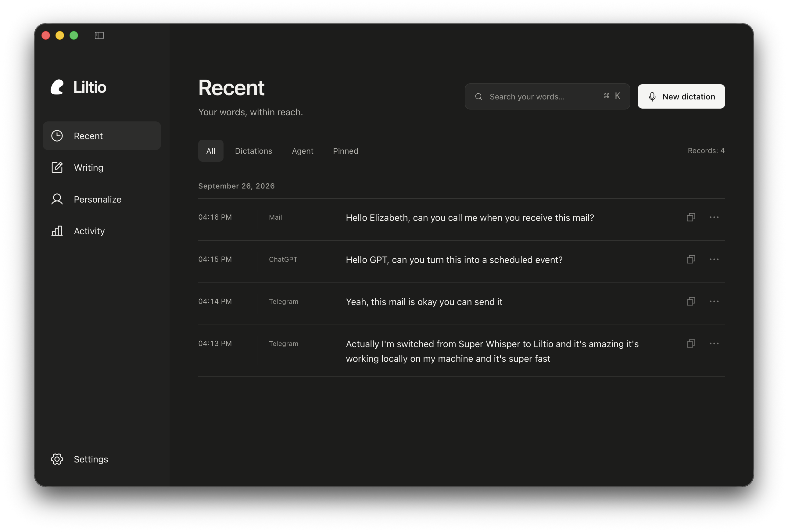788x532 pixels.
Task: Copy the 'Super Whisper to Liltio' dictation
Action: (x=691, y=343)
